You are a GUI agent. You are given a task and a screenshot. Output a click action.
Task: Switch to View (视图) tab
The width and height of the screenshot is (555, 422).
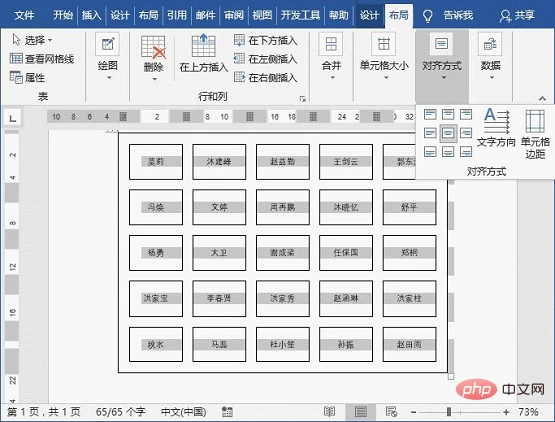[262, 15]
